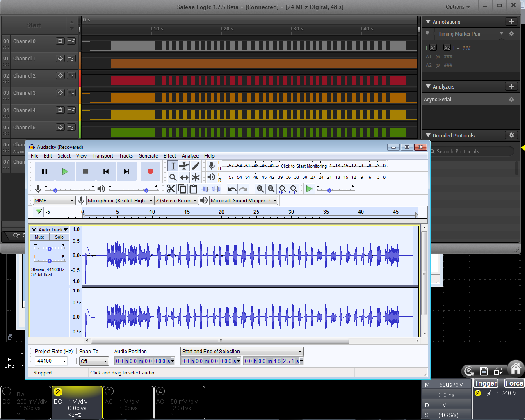Screen dimensions: 525x420
Task: Click the oscilloscope window switch icon
Action: point(499,371)
